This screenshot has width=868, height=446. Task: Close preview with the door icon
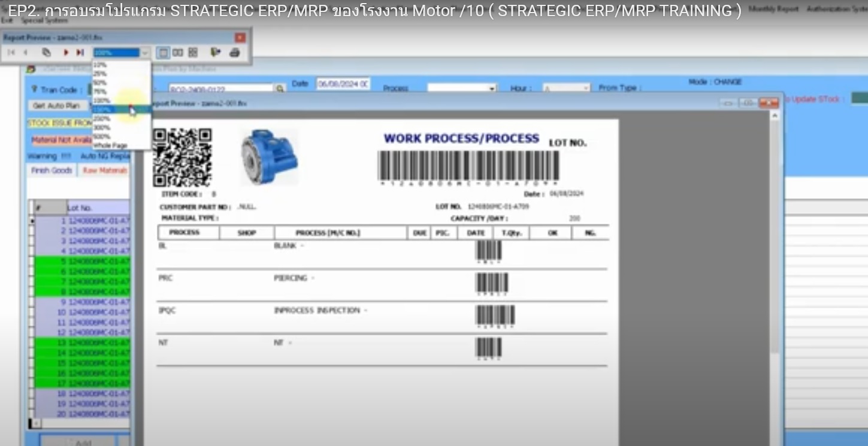216,53
